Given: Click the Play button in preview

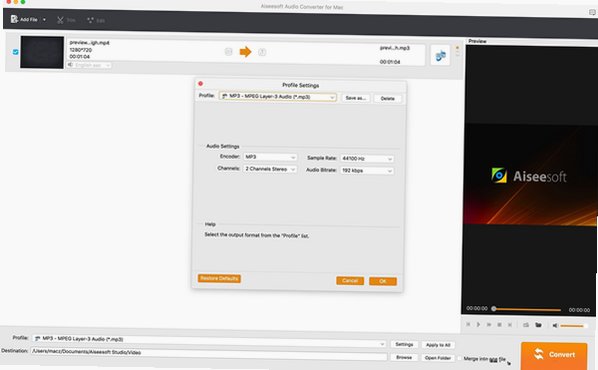Looking at the screenshot, I should tap(478, 324).
